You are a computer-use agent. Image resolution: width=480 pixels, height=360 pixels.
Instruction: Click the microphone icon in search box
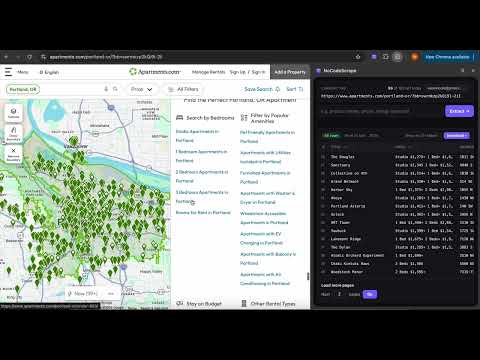[106, 89]
